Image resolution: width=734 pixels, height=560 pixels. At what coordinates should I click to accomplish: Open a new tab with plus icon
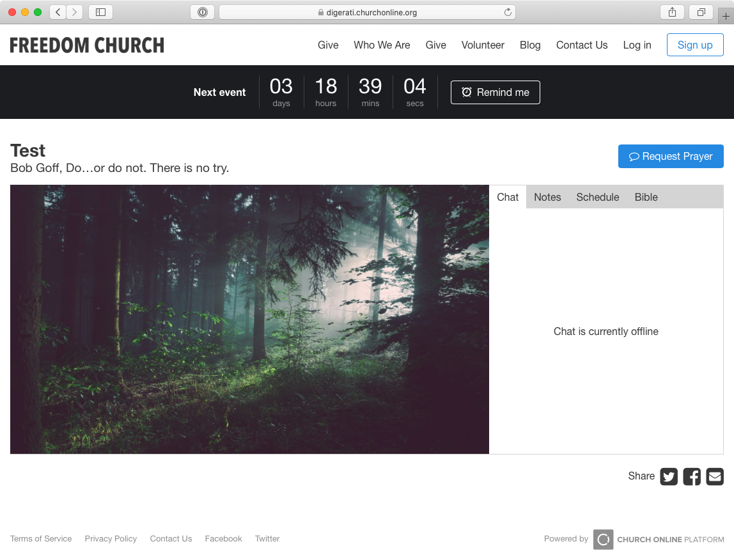(x=726, y=16)
